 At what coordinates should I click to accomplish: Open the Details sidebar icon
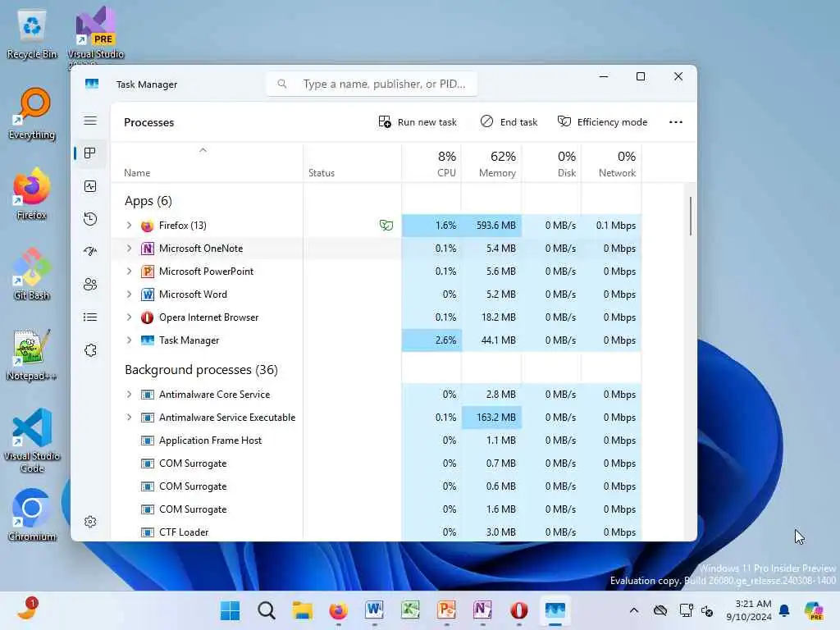90,317
